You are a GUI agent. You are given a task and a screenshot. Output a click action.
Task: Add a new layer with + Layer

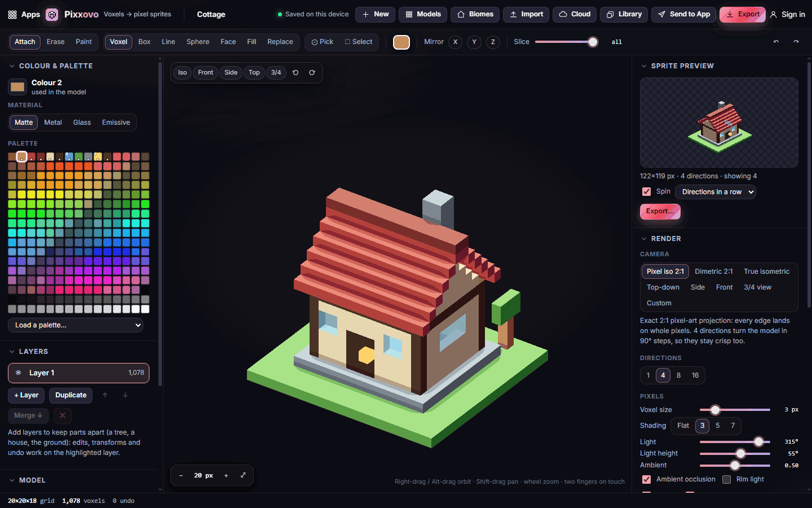[x=26, y=395]
